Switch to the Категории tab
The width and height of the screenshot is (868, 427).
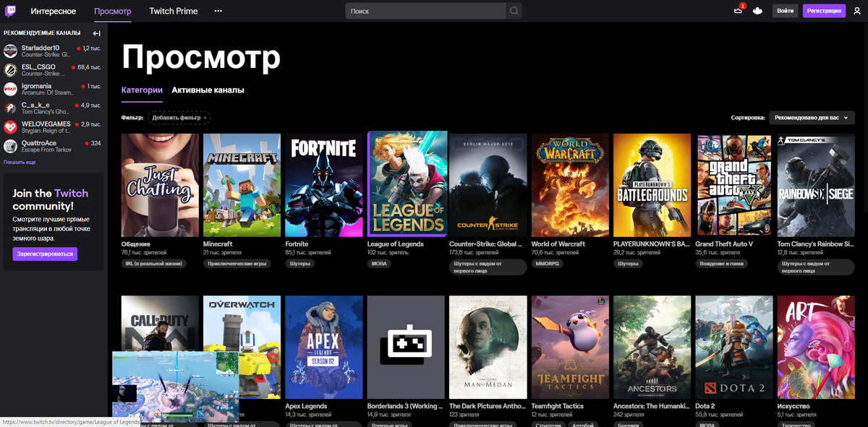click(x=142, y=90)
